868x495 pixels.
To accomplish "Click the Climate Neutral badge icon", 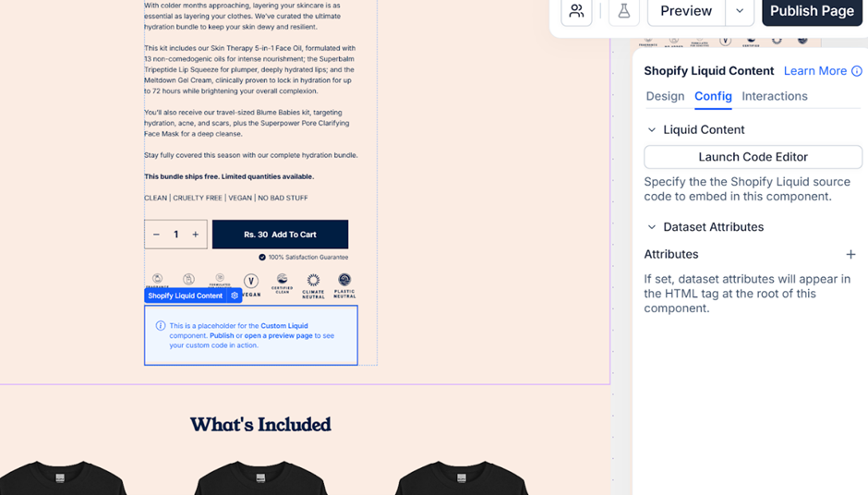I will click(313, 285).
